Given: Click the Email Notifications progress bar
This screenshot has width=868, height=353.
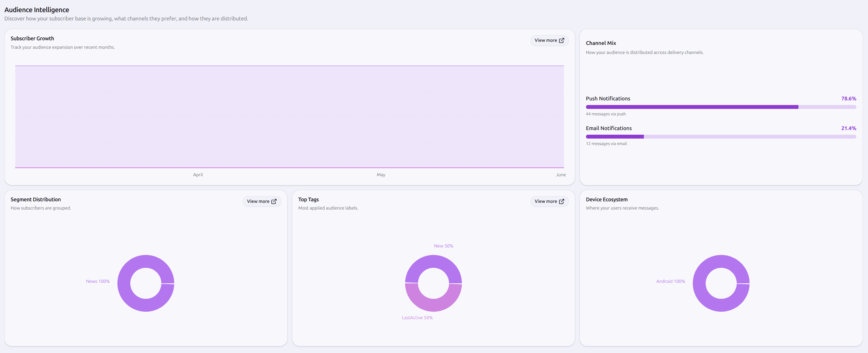Looking at the screenshot, I should coord(721,137).
